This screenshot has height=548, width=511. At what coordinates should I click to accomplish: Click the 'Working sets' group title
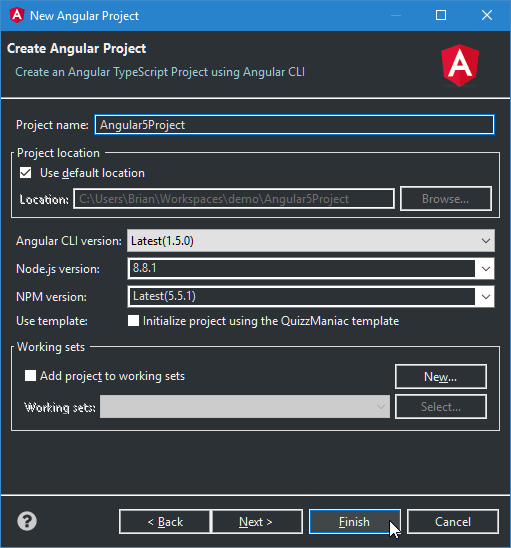coord(51,347)
